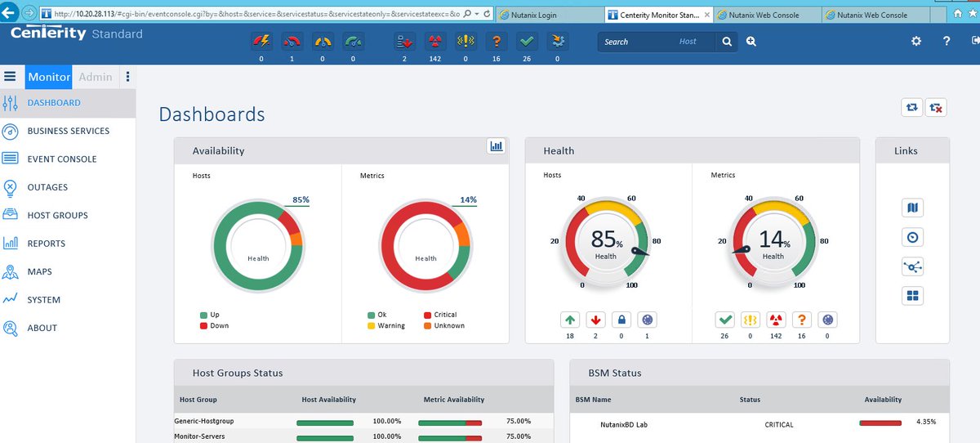Select the Centerity Monitor browser tab
The image size is (980, 443).
(658, 15)
